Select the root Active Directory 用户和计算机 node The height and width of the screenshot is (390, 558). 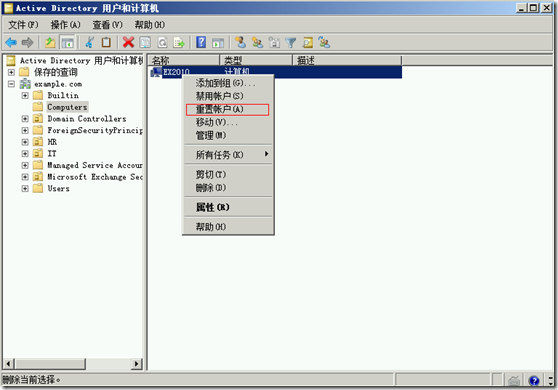tap(81, 61)
